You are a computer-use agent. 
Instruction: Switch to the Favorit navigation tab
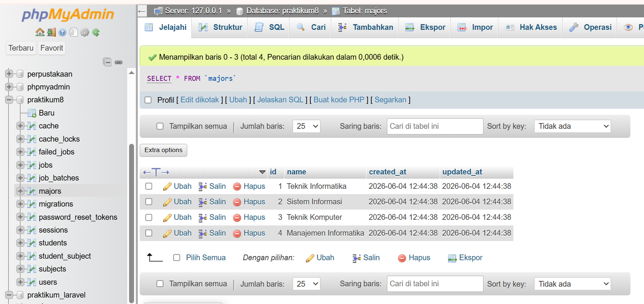pos(52,48)
